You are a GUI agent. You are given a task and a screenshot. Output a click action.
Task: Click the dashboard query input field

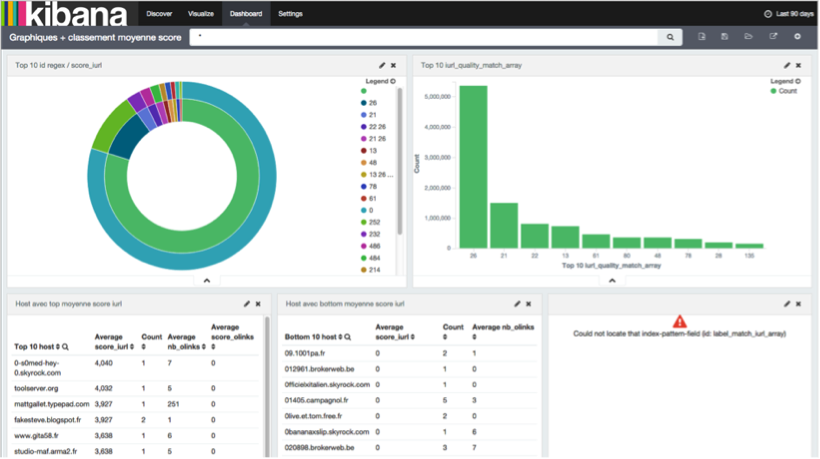(x=424, y=37)
